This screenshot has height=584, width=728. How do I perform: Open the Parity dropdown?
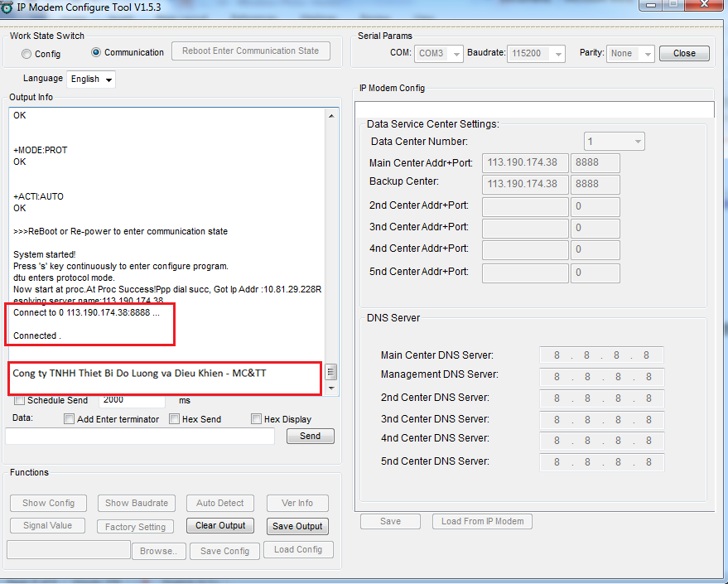(630, 53)
